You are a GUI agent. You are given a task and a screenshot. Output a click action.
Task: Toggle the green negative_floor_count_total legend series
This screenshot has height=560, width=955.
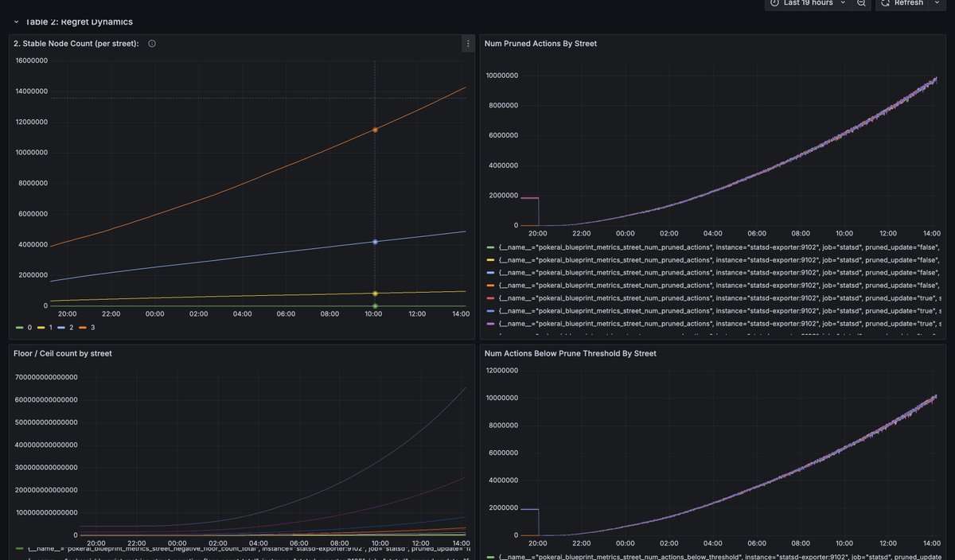pos(242,550)
